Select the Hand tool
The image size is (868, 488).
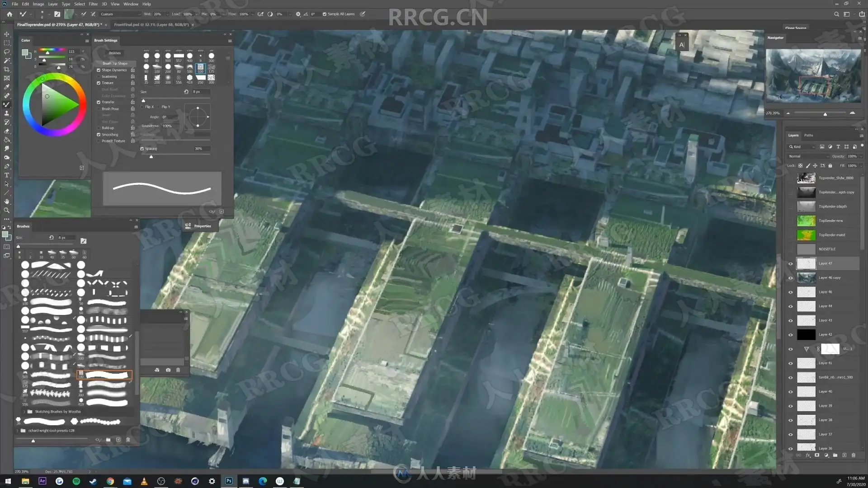point(7,202)
